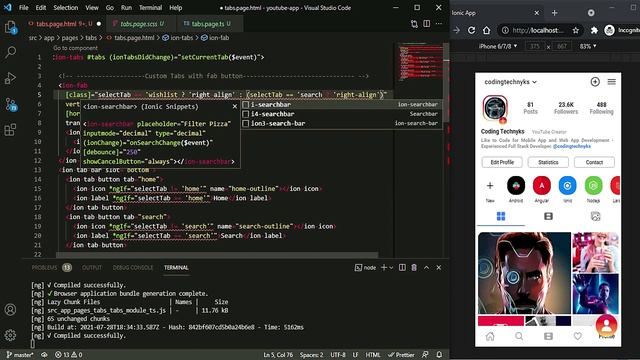Viewport: 640px width, 360px height.
Task: Bookmark page with star icon
Action: [x=576, y=30]
